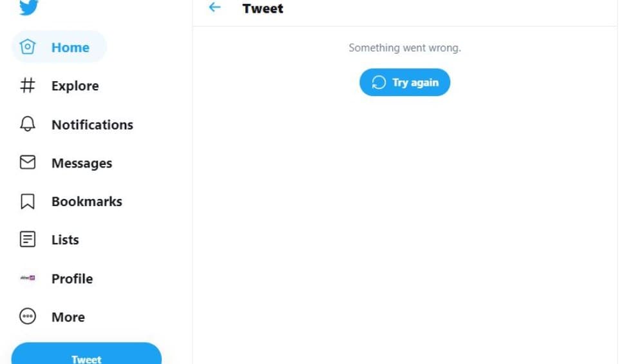Open the Profile text label
This screenshot has width=644, height=364.
(72, 279)
